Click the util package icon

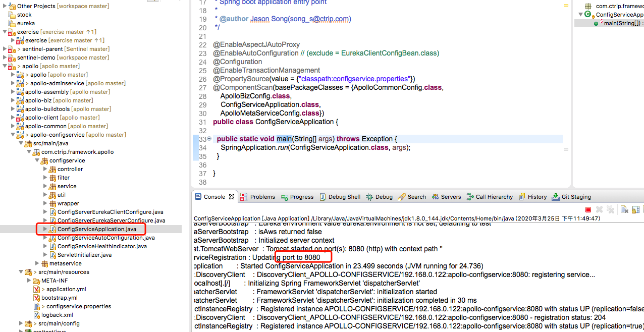52,195
